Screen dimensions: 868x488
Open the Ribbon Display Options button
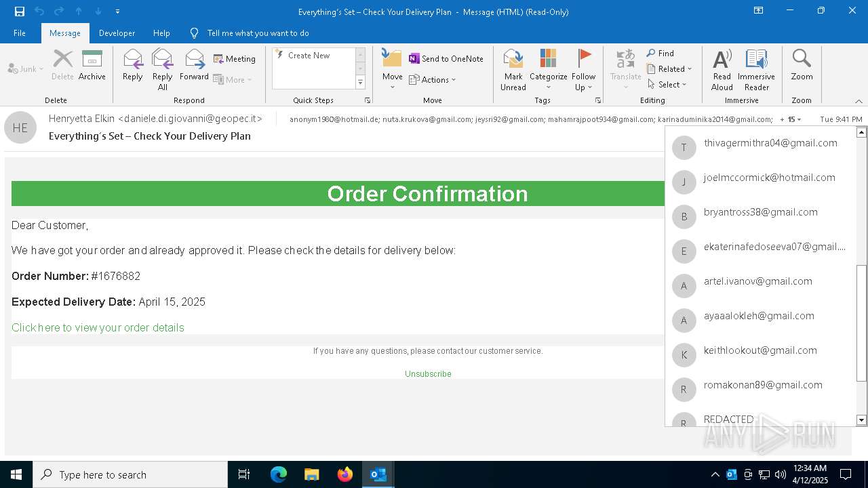tap(758, 11)
